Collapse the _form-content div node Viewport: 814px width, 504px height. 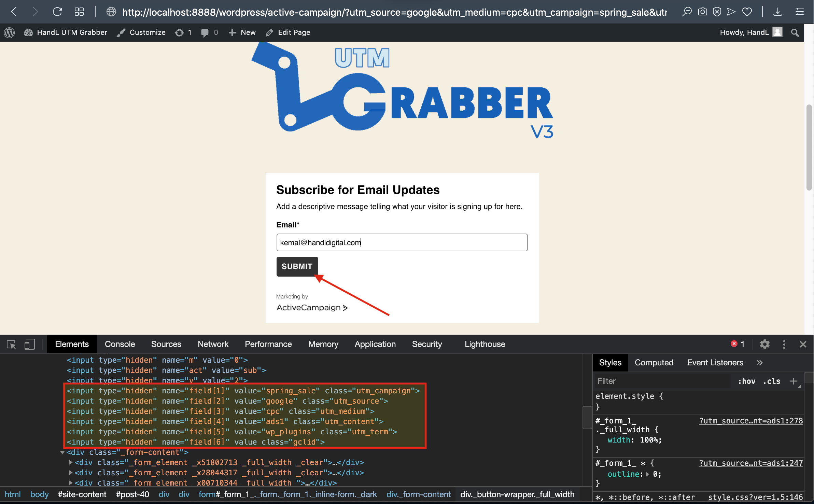(x=62, y=452)
